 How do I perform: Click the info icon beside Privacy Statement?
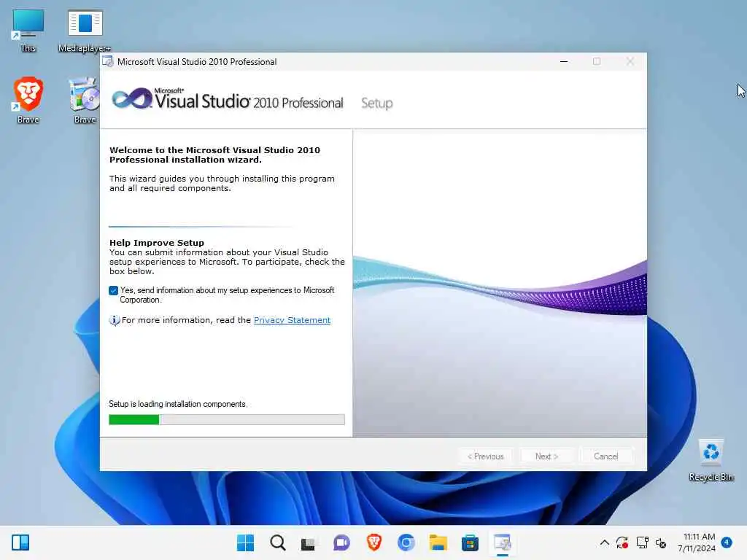point(115,321)
